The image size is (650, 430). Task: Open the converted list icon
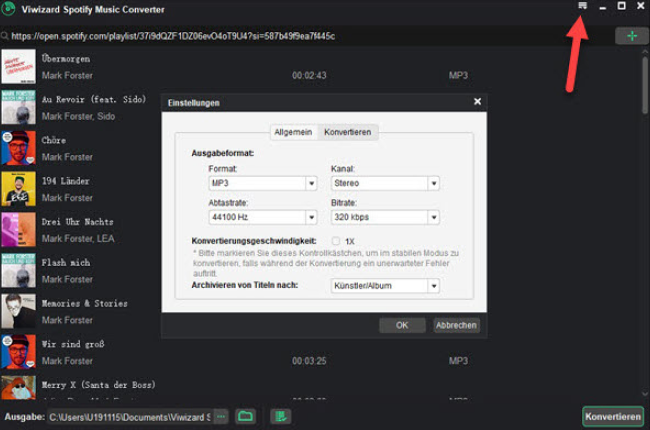[282, 416]
